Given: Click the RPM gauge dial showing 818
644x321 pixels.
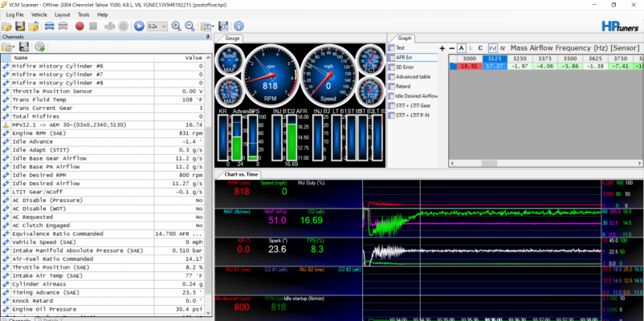Looking at the screenshot, I should pyautogui.click(x=270, y=75).
